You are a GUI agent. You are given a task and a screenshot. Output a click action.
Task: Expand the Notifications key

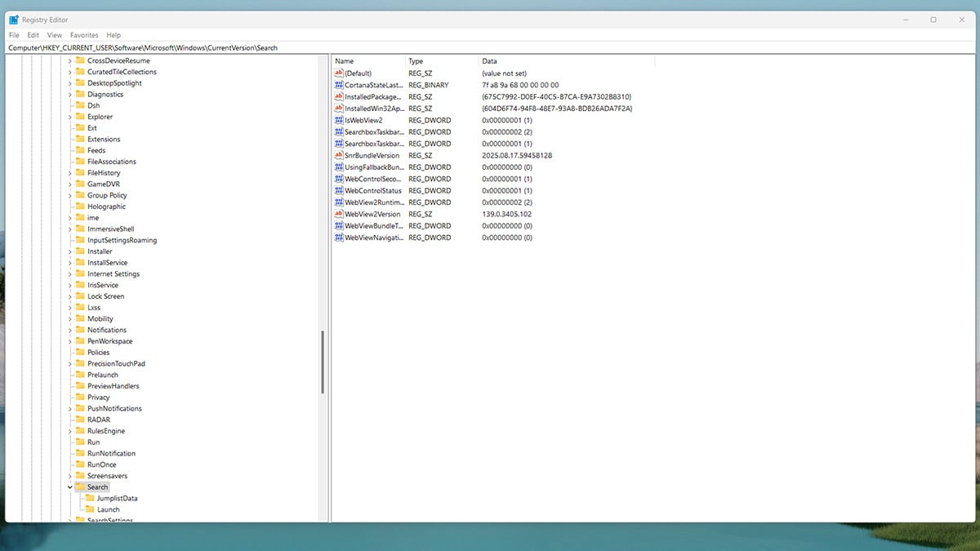point(70,331)
